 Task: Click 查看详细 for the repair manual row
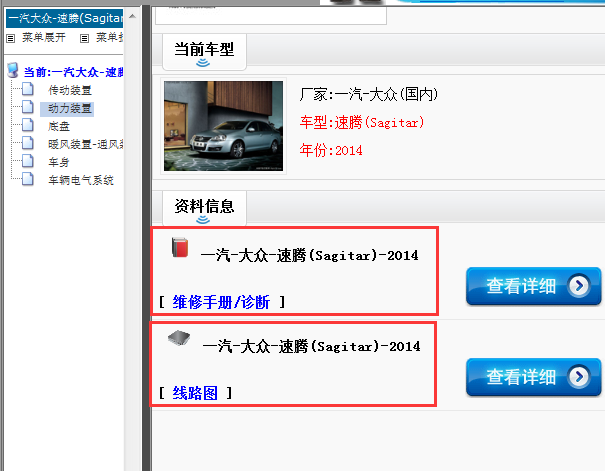coord(534,286)
